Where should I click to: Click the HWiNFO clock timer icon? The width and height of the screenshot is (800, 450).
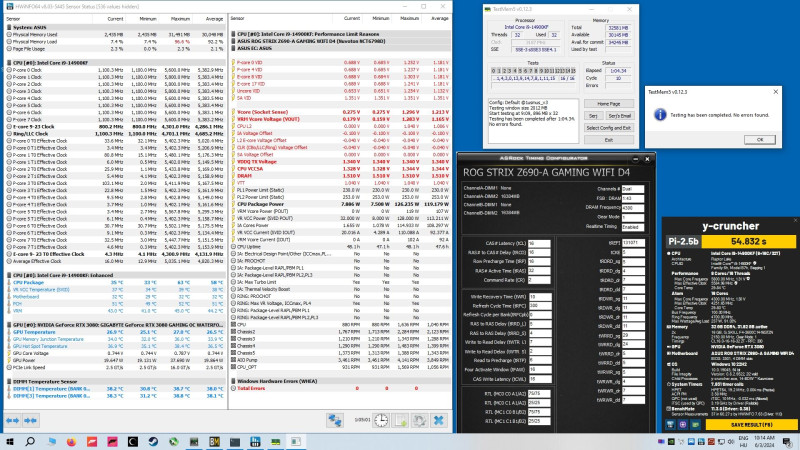tap(381, 420)
